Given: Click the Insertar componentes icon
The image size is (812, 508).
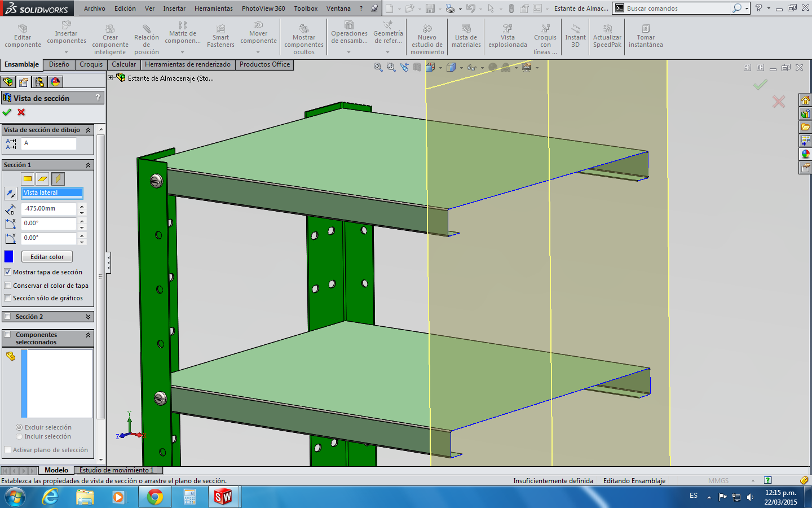Looking at the screenshot, I should [67, 25].
